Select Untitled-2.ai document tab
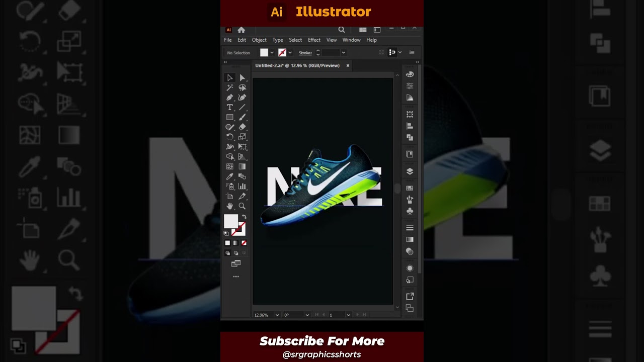This screenshot has height=362, width=644. click(x=297, y=65)
